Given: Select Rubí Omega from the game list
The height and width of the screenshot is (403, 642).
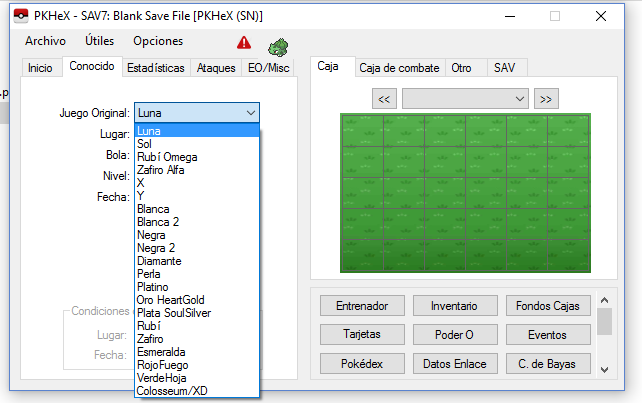Looking at the screenshot, I should [x=167, y=157].
